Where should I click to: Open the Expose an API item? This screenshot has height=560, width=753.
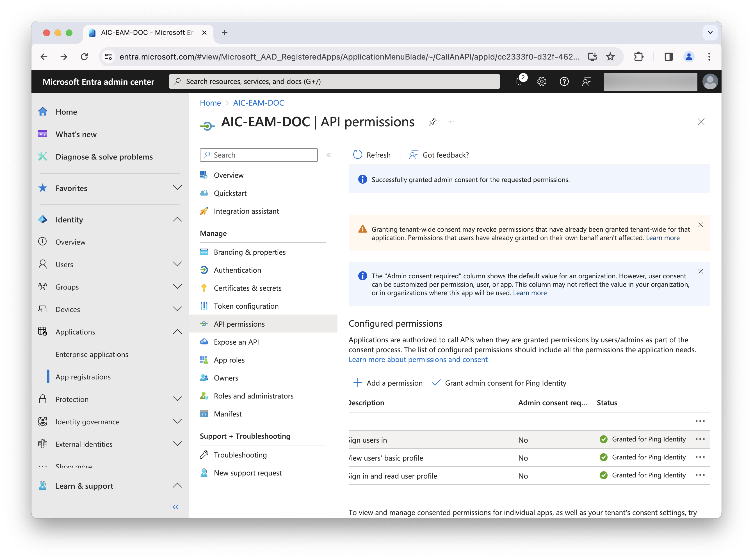pos(236,342)
